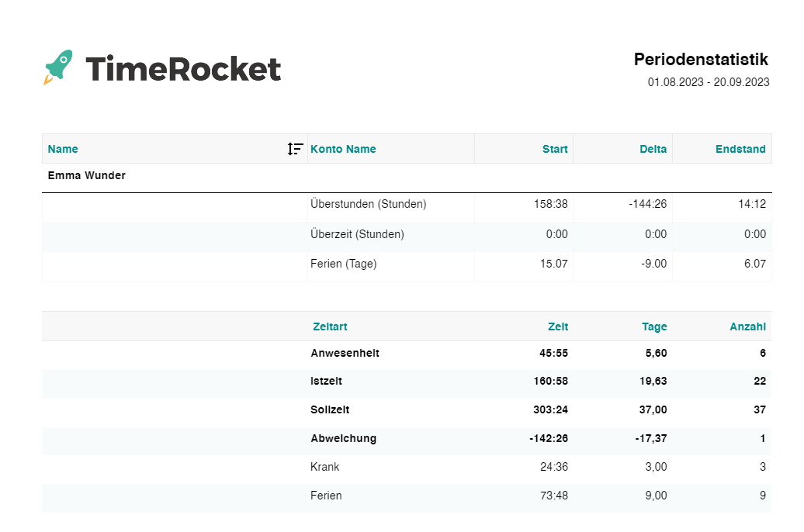
Task: Select the Emma Wunder group row
Action: pyautogui.click(x=87, y=176)
